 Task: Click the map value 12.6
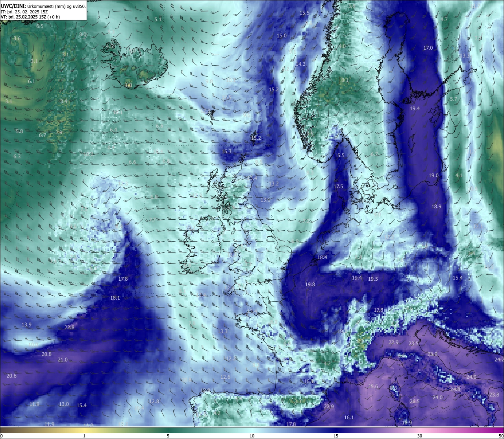point(225,377)
